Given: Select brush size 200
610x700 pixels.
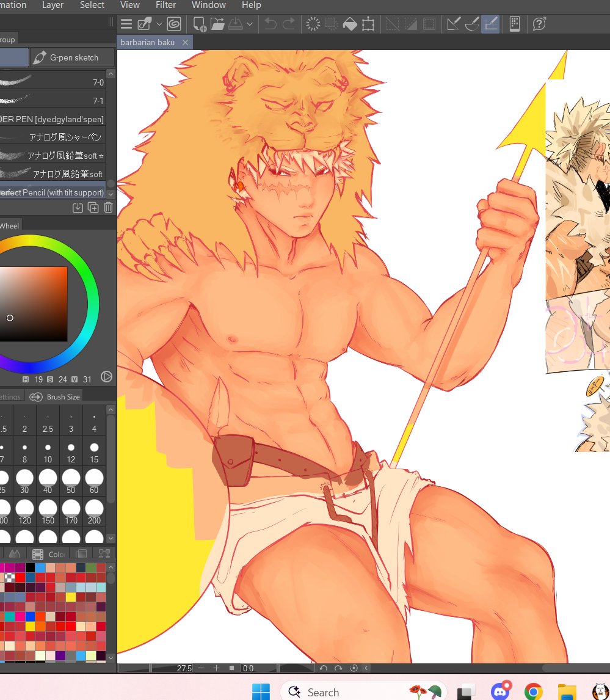Looking at the screenshot, I should [94, 512].
